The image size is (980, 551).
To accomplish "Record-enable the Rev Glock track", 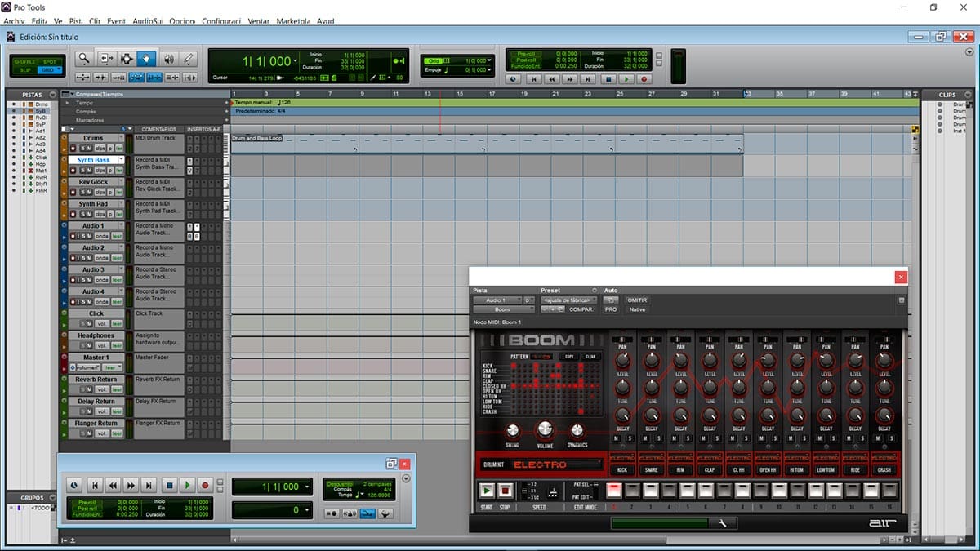I will [x=73, y=192].
